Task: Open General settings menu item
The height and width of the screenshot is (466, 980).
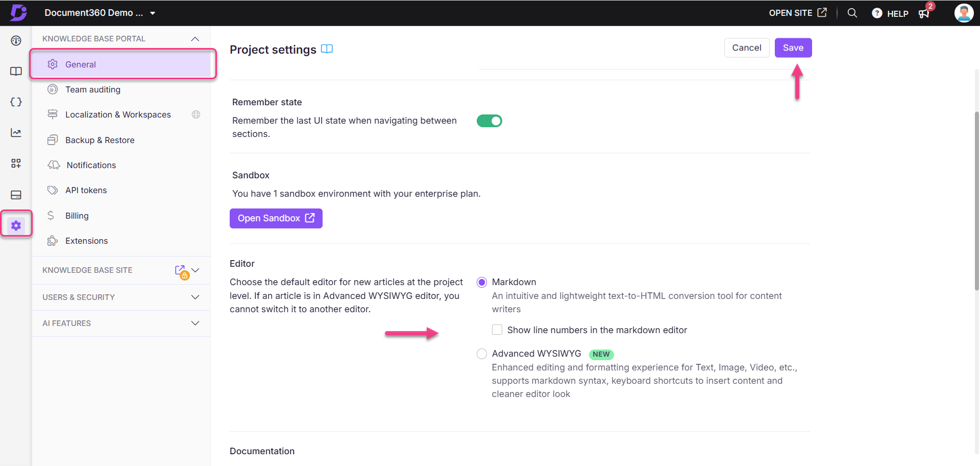Action: [121, 64]
